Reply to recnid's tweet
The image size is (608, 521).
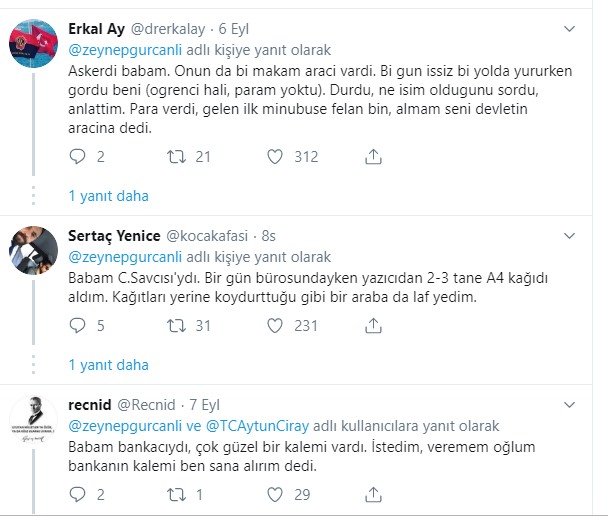[80, 494]
